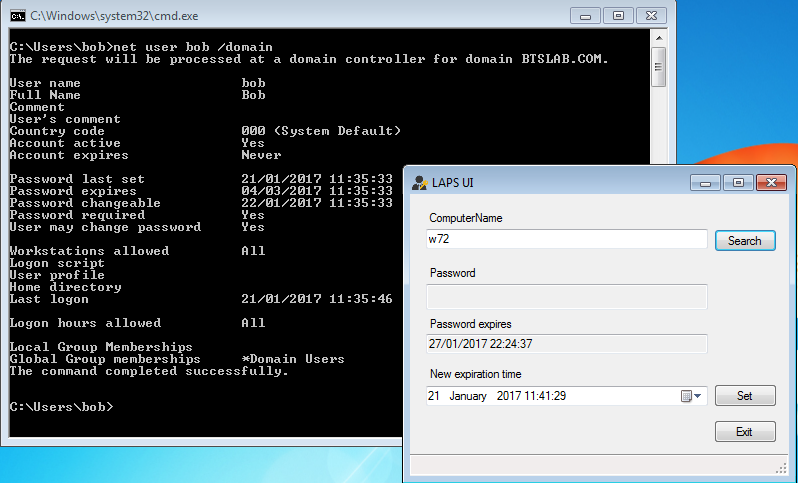Select the month January in expiration picker
The width and height of the screenshot is (798, 483).
click(468, 396)
